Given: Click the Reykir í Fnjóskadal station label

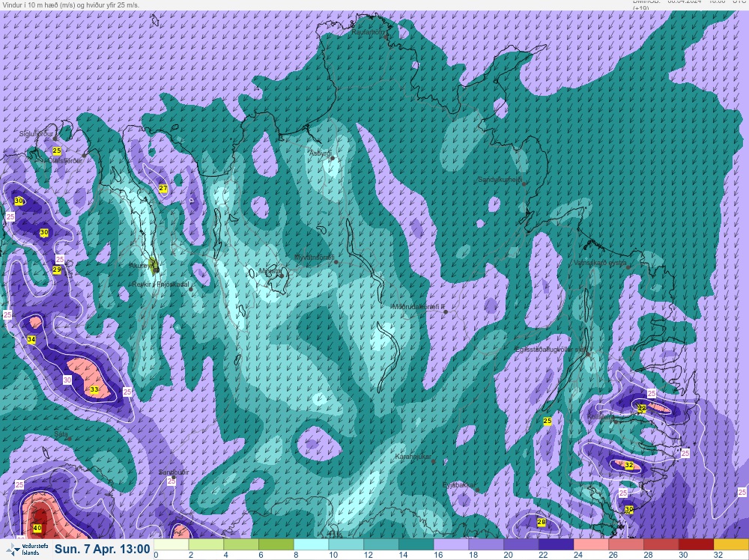Looking at the screenshot, I should click(160, 284).
